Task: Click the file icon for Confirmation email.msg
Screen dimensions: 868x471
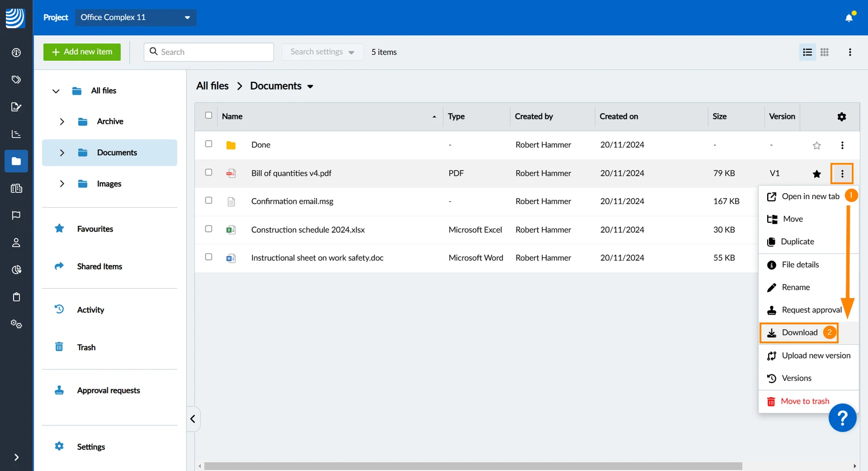Action: click(x=231, y=202)
